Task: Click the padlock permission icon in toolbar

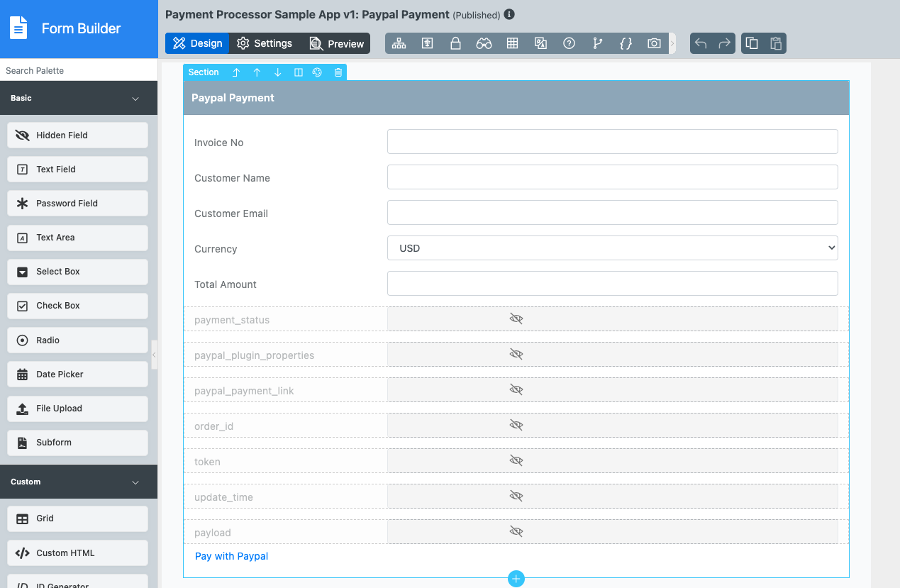Action: (x=455, y=43)
